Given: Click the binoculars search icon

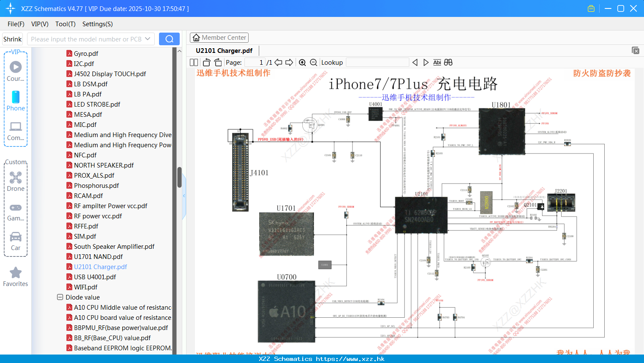Looking at the screenshot, I should click(448, 62).
